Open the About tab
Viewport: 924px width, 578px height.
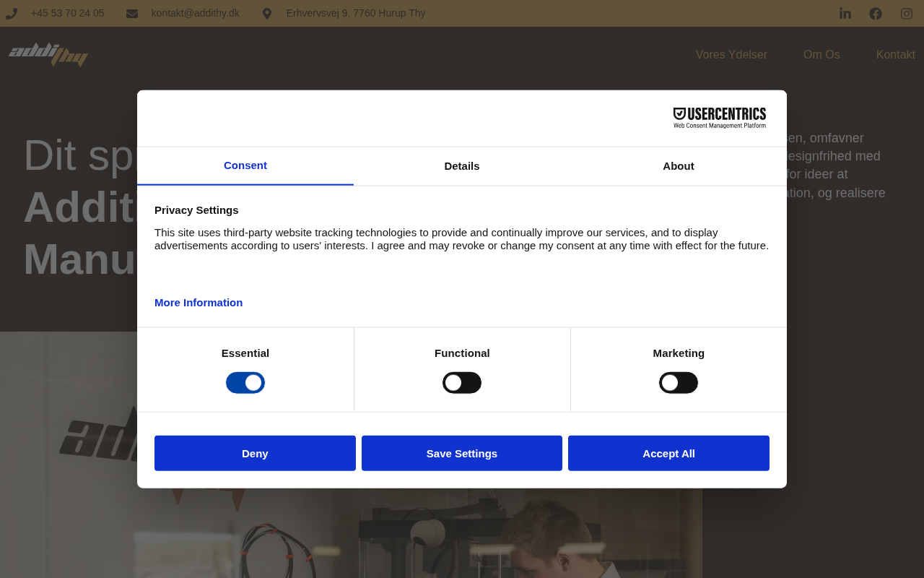click(679, 166)
